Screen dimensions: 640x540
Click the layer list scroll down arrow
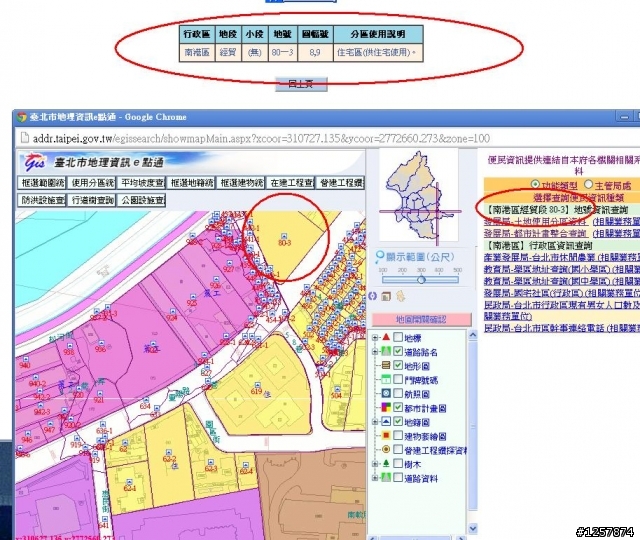(473, 529)
